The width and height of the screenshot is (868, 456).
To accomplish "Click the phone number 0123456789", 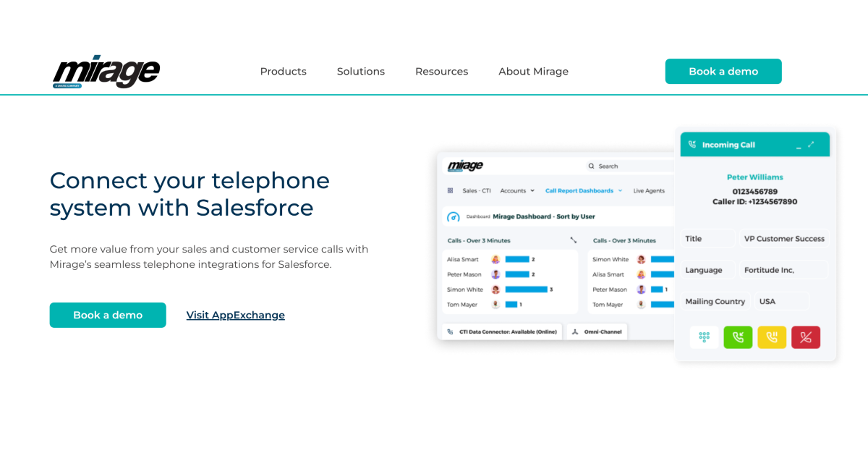I will [x=755, y=191].
